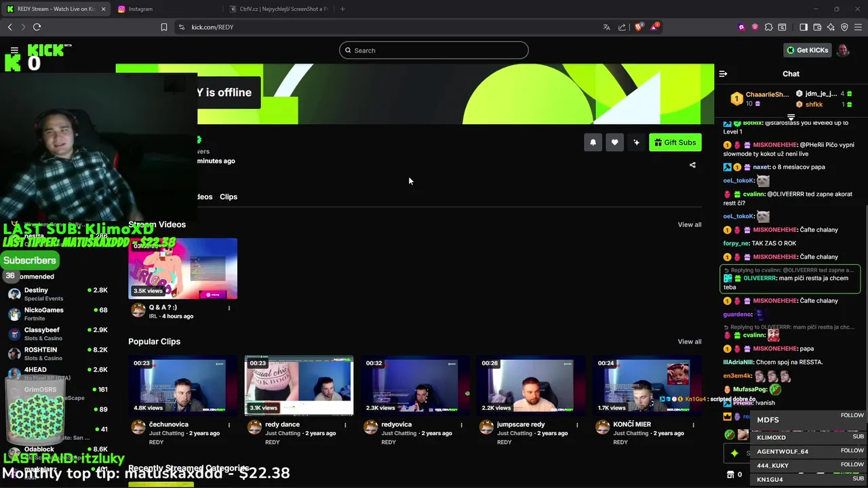Follow channel using the heart icon
This screenshot has width=868, height=488.
[614, 142]
